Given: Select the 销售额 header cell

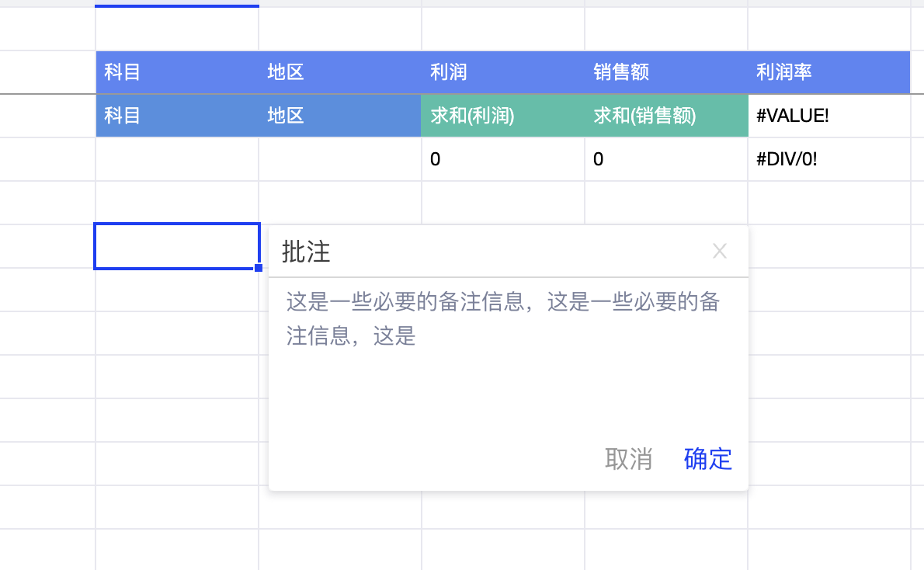Looking at the screenshot, I should point(666,72).
